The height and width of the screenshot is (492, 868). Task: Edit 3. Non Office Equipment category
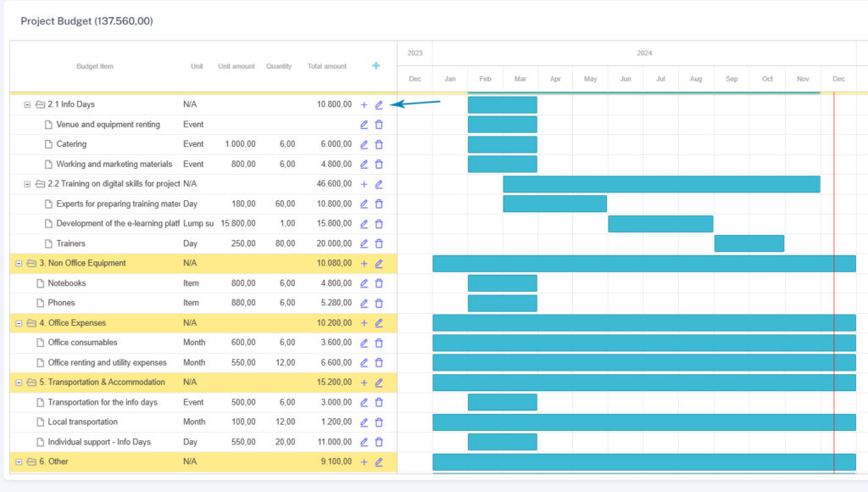(x=379, y=264)
